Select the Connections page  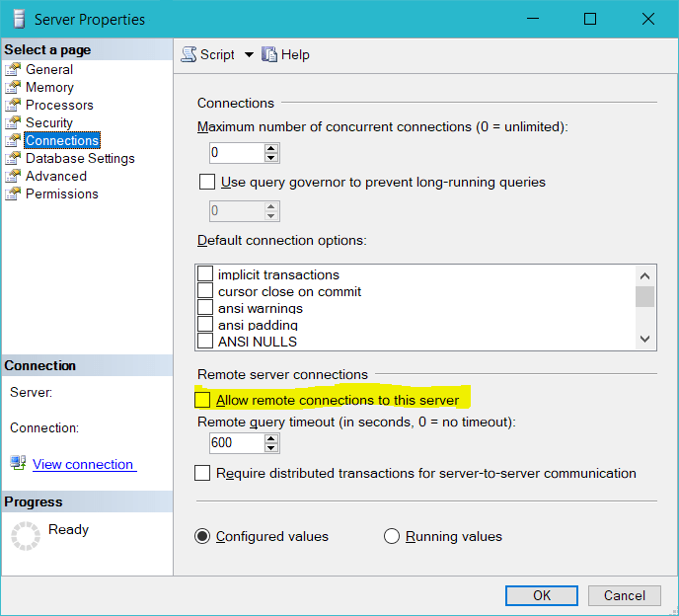pyautogui.click(x=62, y=140)
